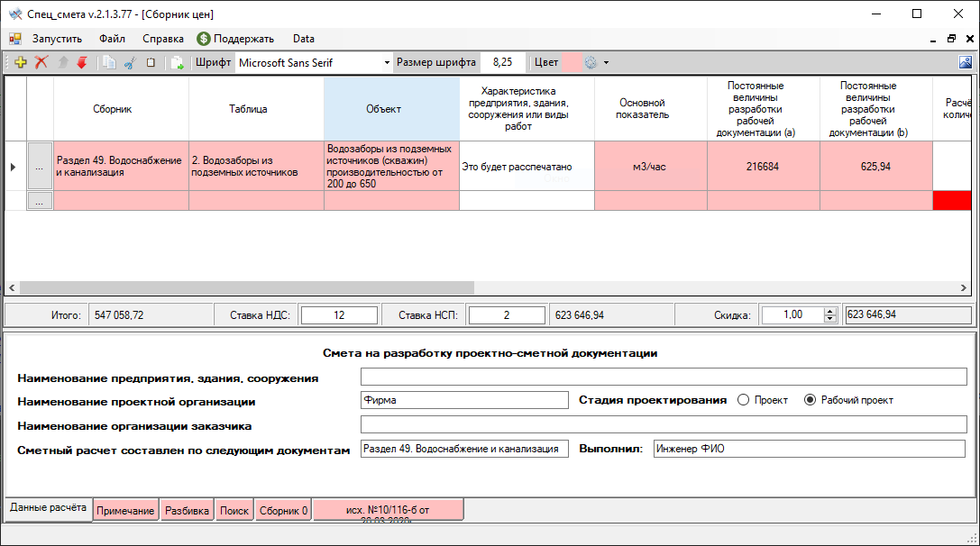Select the Проект radio button
Viewport: 980px width, 546px height.
[x=743, y=400]
